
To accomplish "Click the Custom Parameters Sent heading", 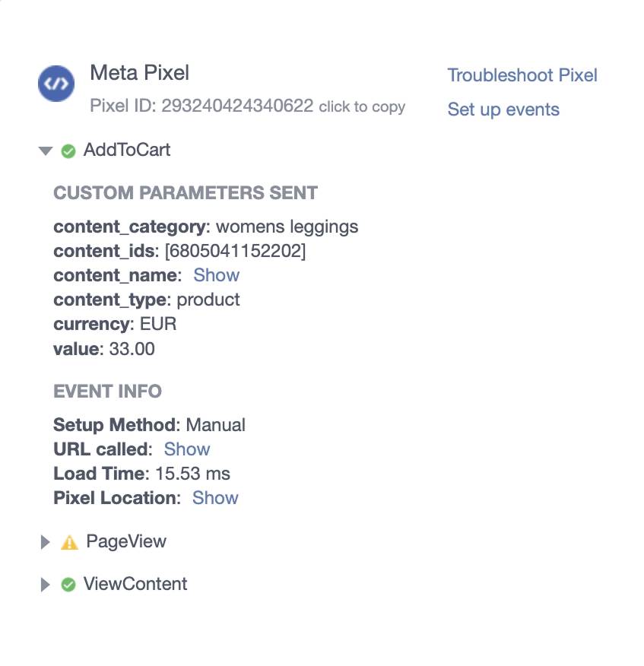I will 186,193.
